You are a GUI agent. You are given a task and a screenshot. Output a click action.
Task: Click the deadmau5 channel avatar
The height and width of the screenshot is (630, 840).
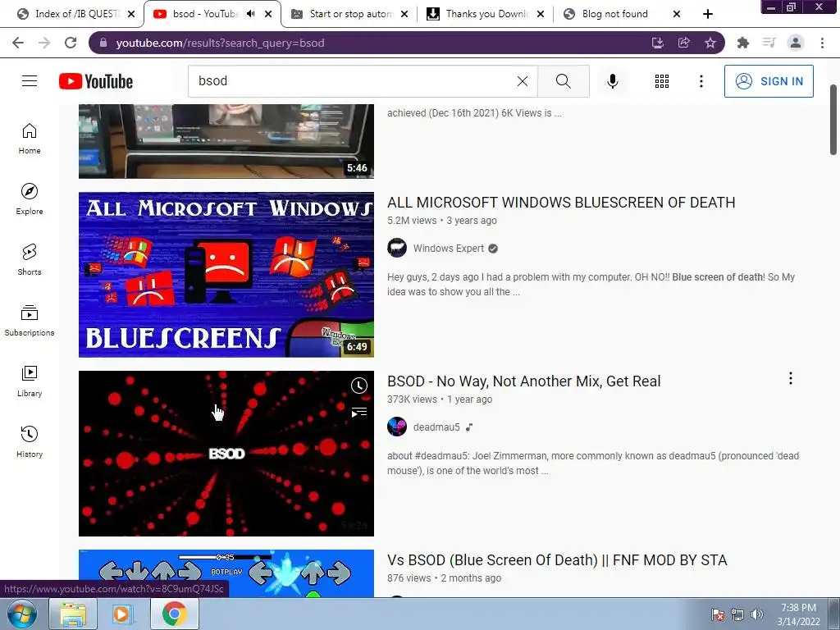coord(397,427)
